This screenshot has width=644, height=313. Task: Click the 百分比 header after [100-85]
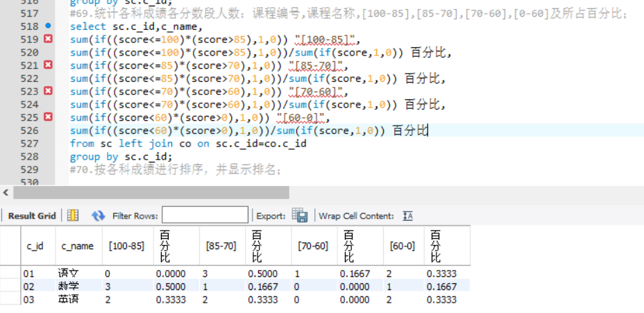pyautogui.click(x=178, y=246)
